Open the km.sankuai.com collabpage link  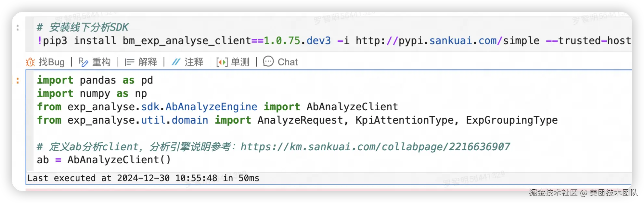(375, 147)
